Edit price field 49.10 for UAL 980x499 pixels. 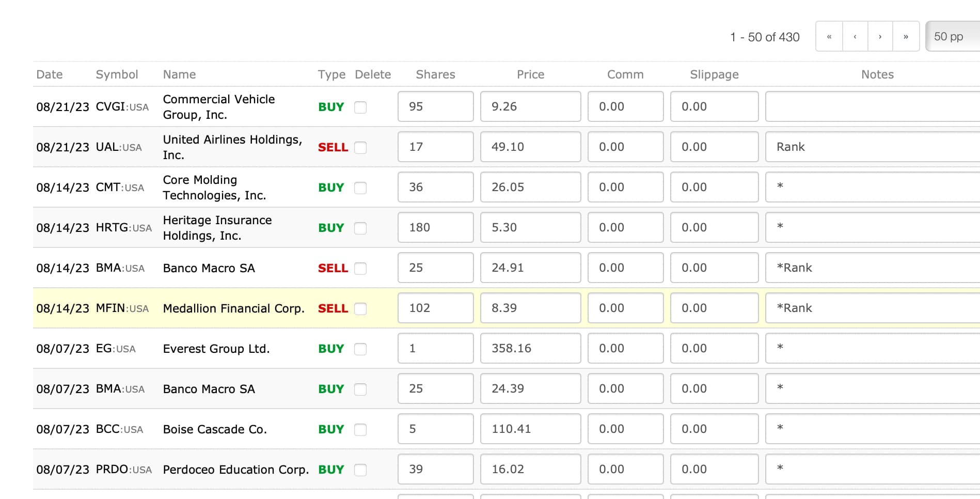point(530,147)
